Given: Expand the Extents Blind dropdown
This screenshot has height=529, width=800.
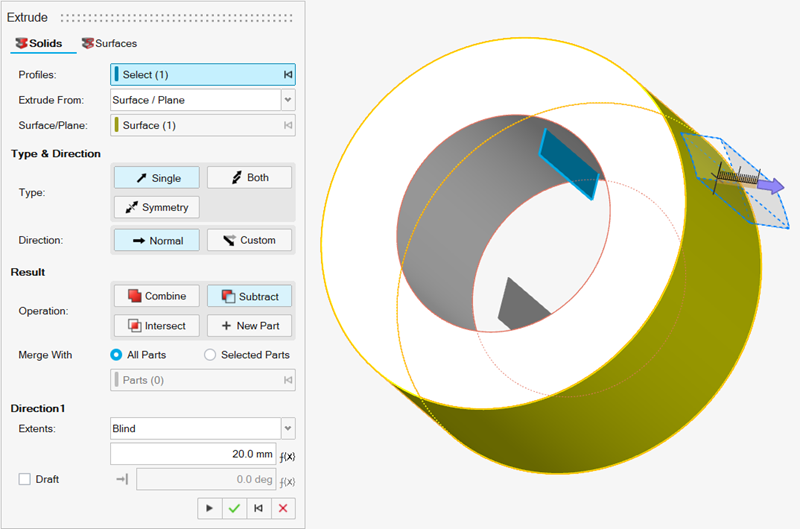Looking at the screenshot, I should (288, 428).
